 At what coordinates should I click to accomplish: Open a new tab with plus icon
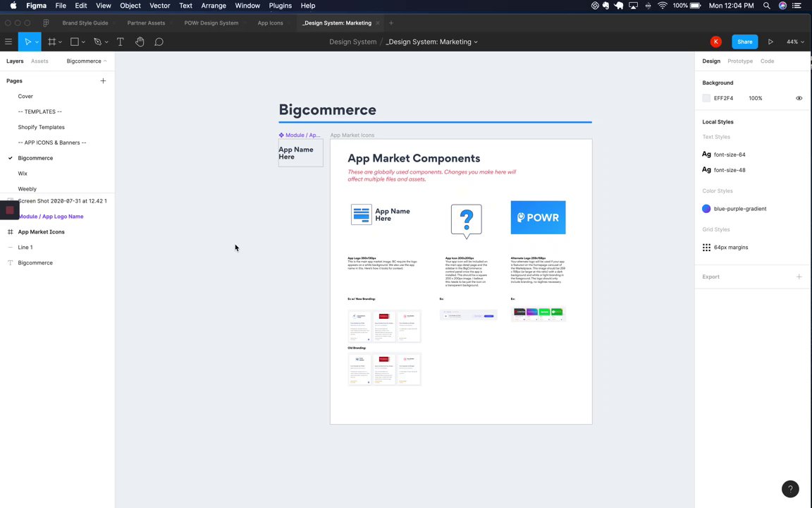[391, 23]
